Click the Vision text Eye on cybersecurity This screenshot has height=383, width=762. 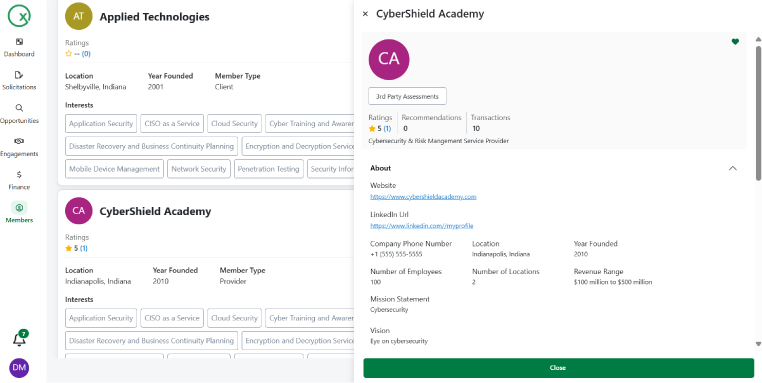(x=399, y=341)
